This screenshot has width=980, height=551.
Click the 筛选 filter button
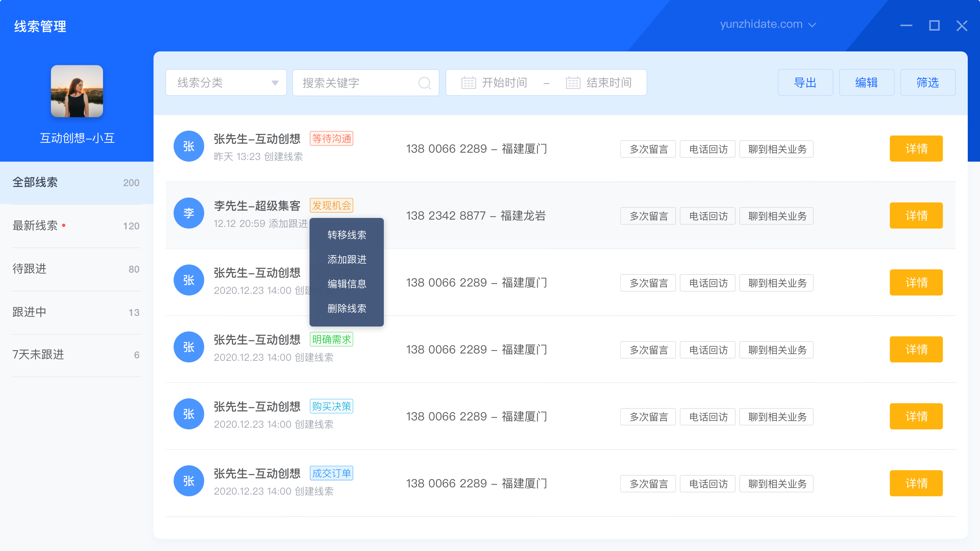tap(928, 82)
